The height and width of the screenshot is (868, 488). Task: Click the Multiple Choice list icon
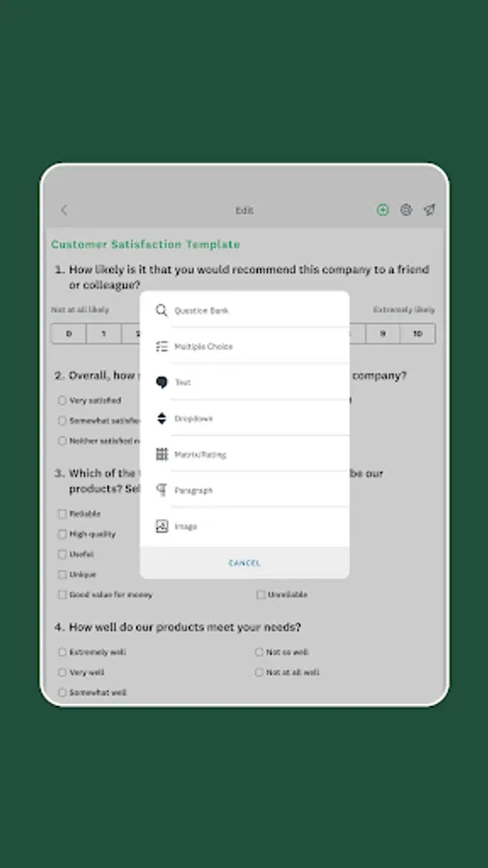coord(162,346)
